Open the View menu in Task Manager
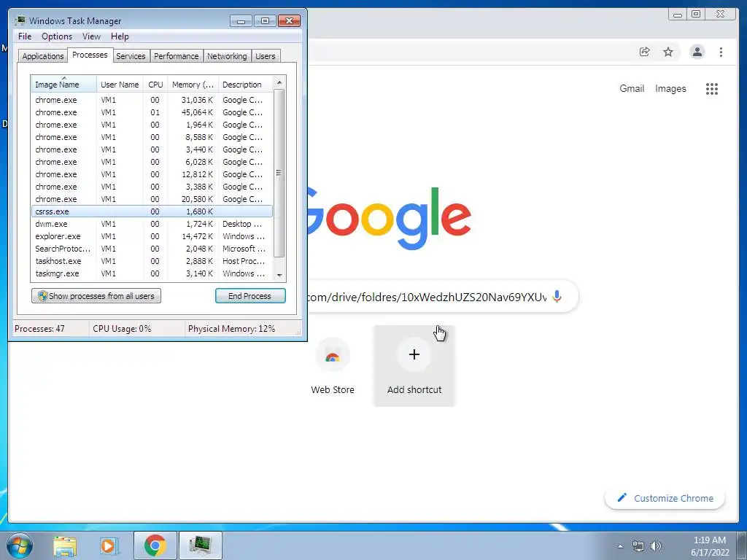Viewport: 747px width, 560px height. [x=91, y=36]
